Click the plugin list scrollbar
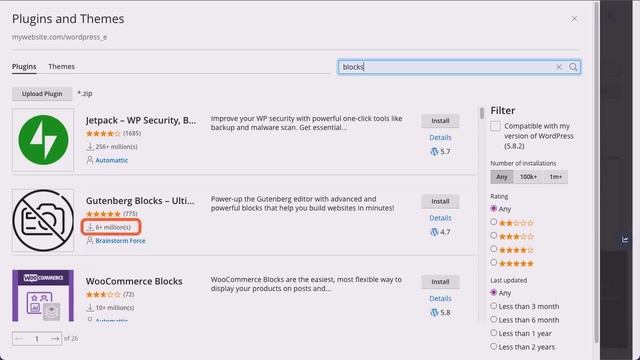 pos(482,113)
